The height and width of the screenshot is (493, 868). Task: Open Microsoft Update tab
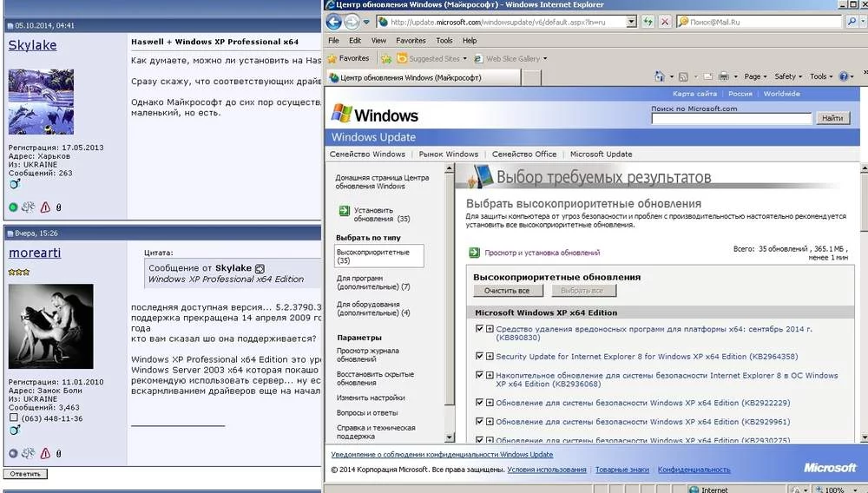pos(601,154)
